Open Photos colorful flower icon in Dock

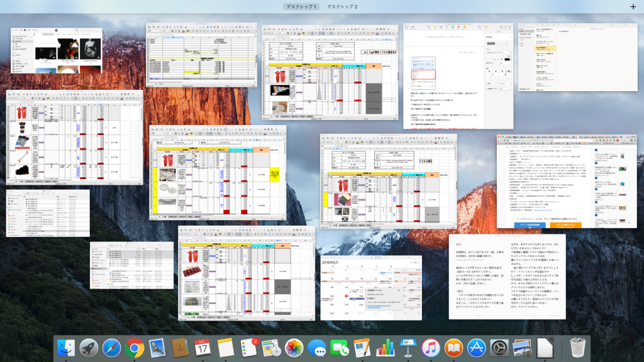[294, 348]
